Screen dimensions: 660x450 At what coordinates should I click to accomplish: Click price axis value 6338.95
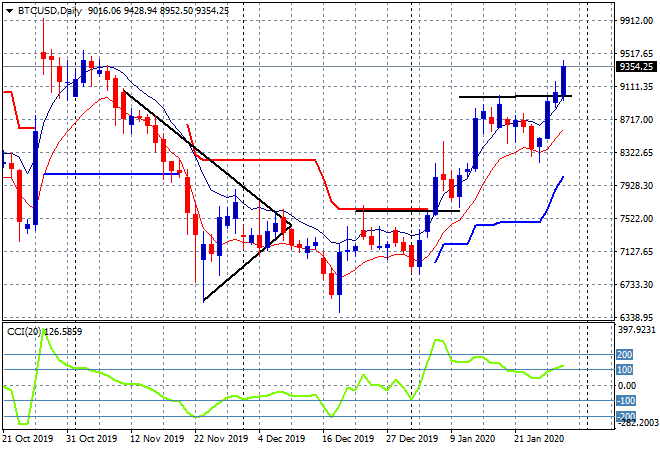tap(636, 317)
